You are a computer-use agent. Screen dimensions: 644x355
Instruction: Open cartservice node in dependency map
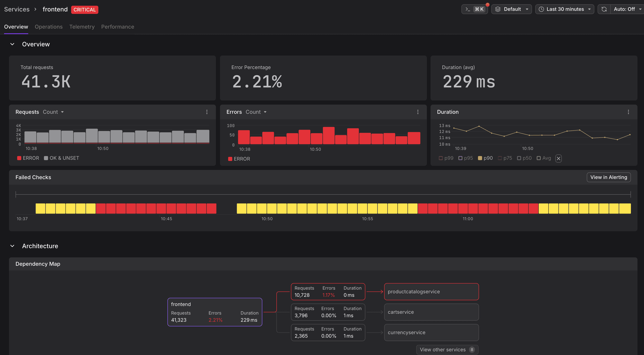[431, 312]
